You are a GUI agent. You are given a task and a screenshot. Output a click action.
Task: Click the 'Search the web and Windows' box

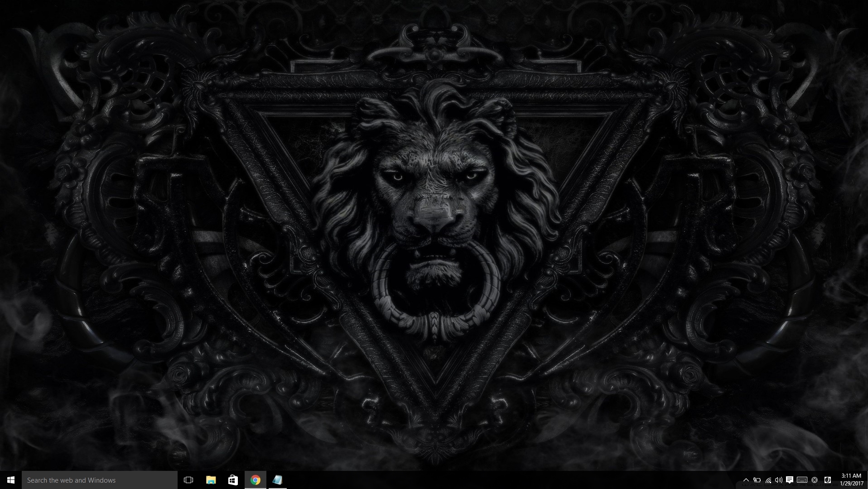[100, 480]
